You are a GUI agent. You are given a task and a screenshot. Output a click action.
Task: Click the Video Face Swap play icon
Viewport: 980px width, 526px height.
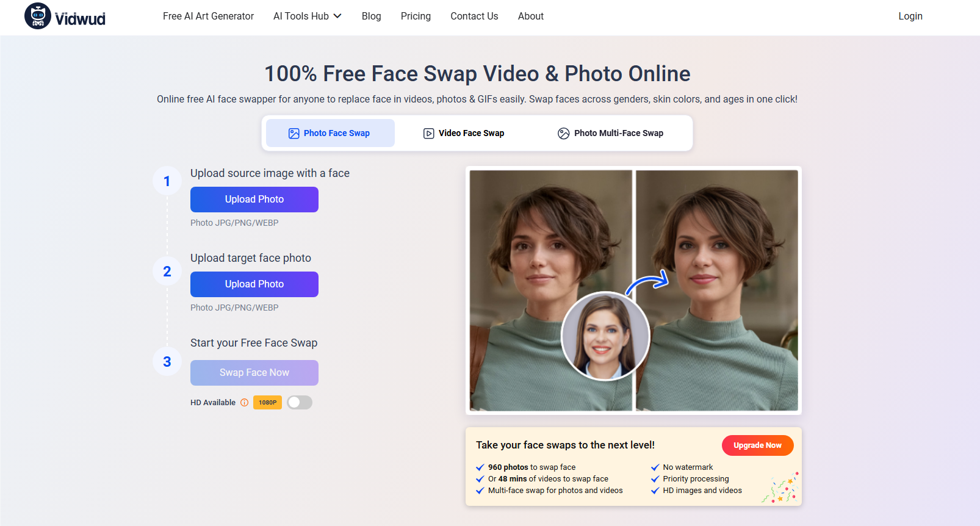tap(429, 133)
